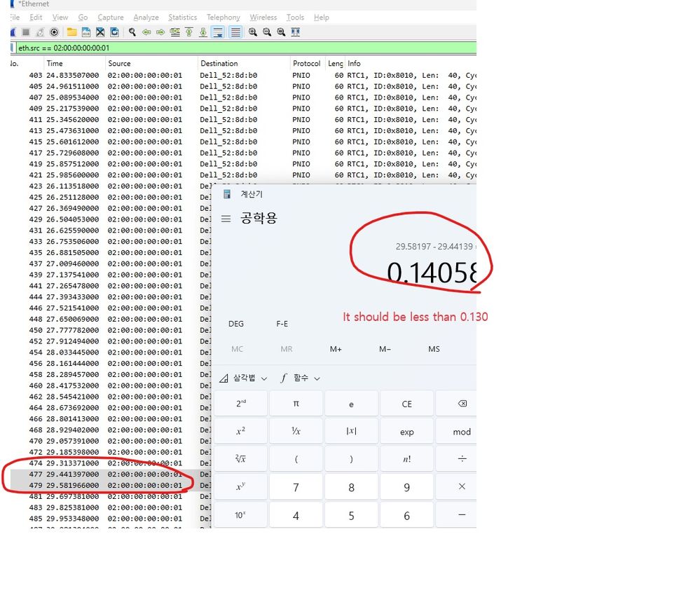The width and height of the screenshot is (700, 616).
Task: Click the Go to specified packet icon
Action: pos(175,32)
